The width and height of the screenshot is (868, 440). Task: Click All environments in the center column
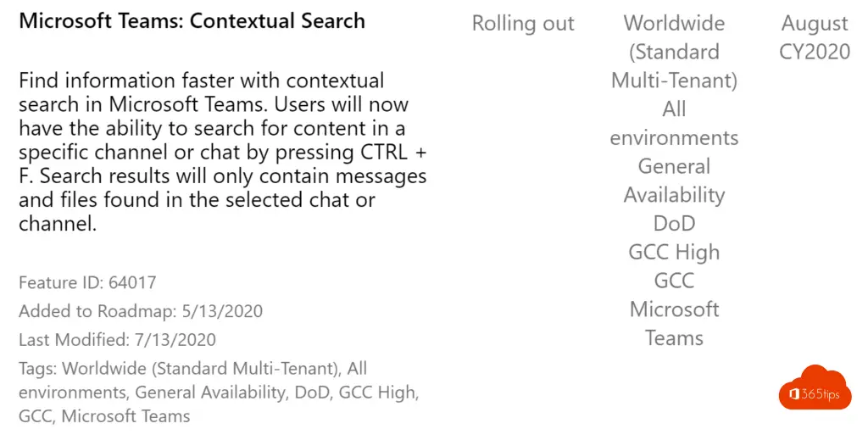(674, 124)
